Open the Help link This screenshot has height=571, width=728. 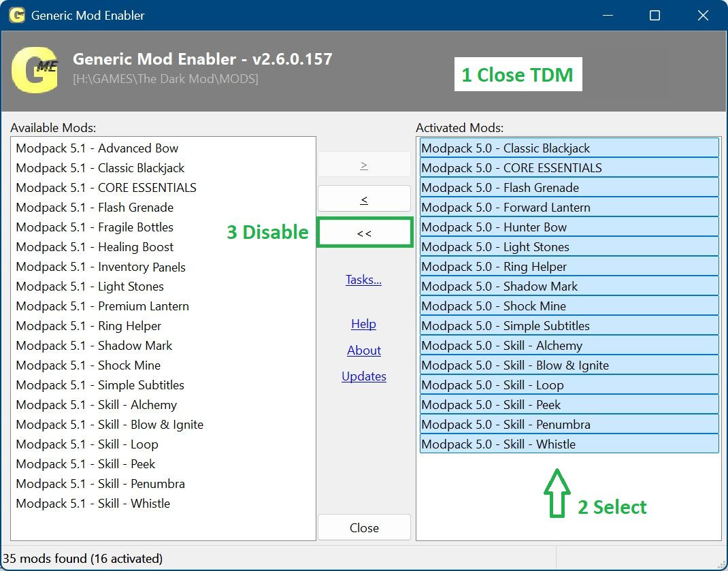point(363,324)
